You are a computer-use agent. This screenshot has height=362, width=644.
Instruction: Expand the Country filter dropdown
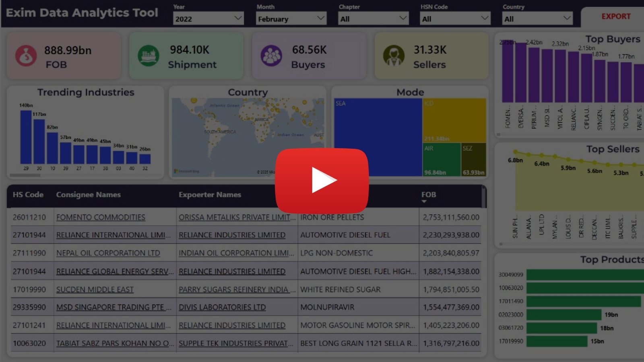(537, 19)
